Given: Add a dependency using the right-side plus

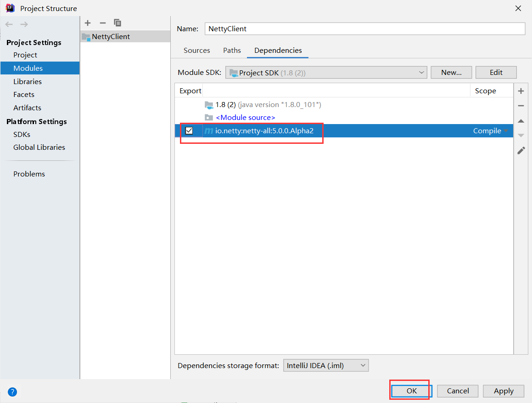Looking at the screenshot, I should [521, 91].
